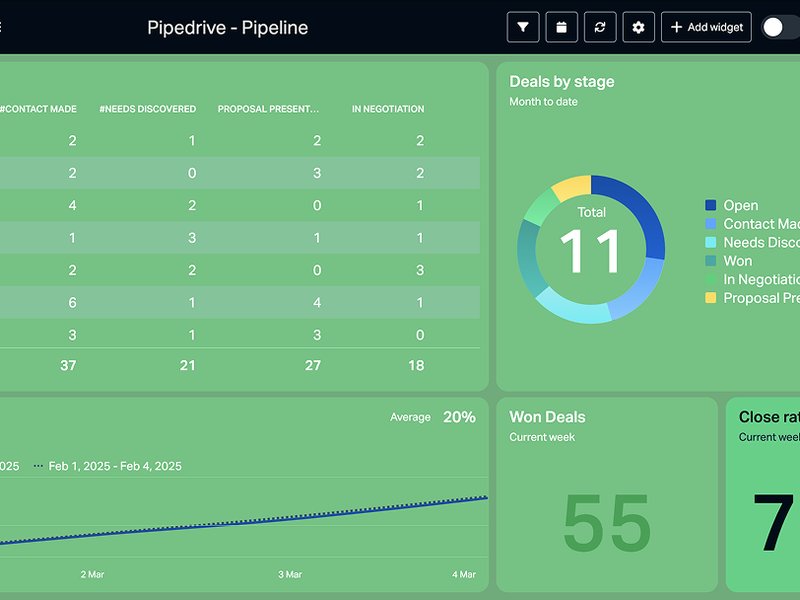Viewport: 800px width, 600px height.
Task: Sort by #CONTACT MADE column header
Action: [38, 109]
